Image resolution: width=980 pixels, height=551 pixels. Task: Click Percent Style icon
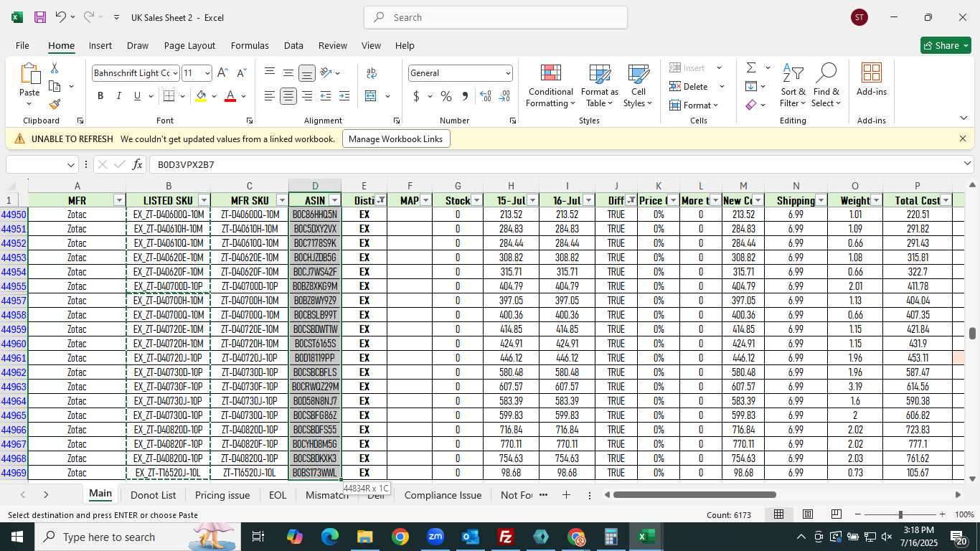tap(446, 96)
